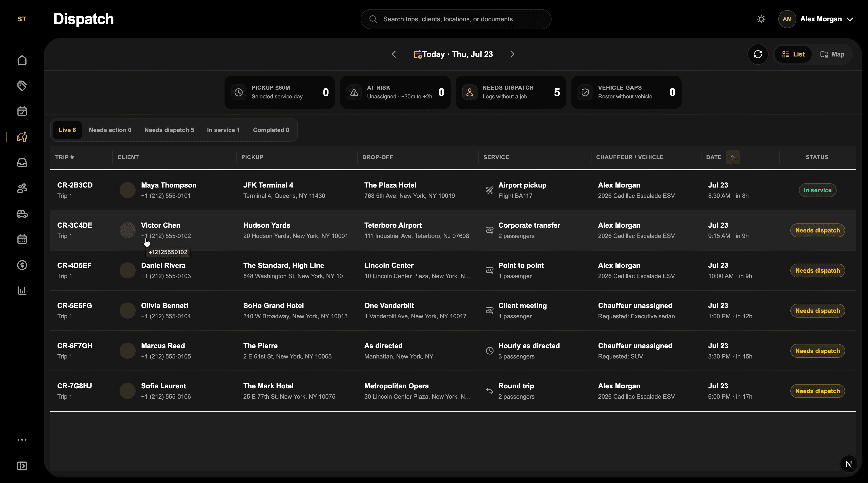This screenshot has height=483, width=868.
Task: Click the CLIENT column header
Action: click(128, 157)
